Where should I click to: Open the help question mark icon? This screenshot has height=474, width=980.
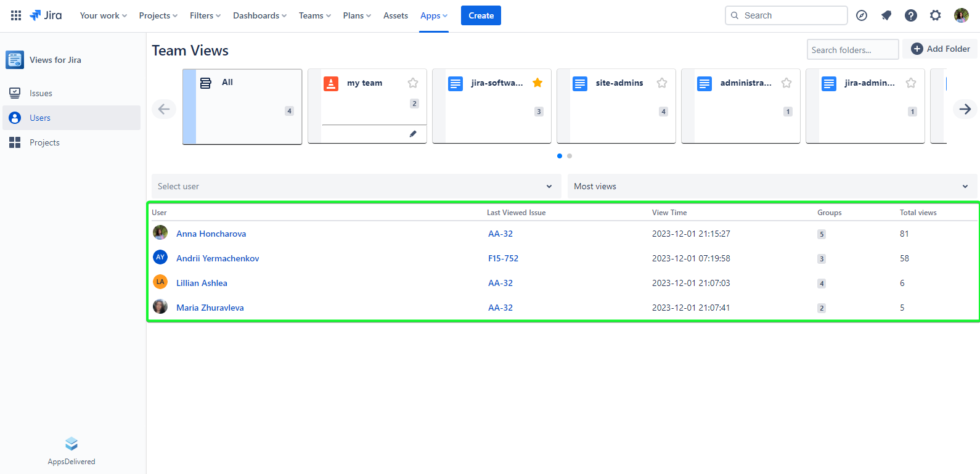point(911,15)
